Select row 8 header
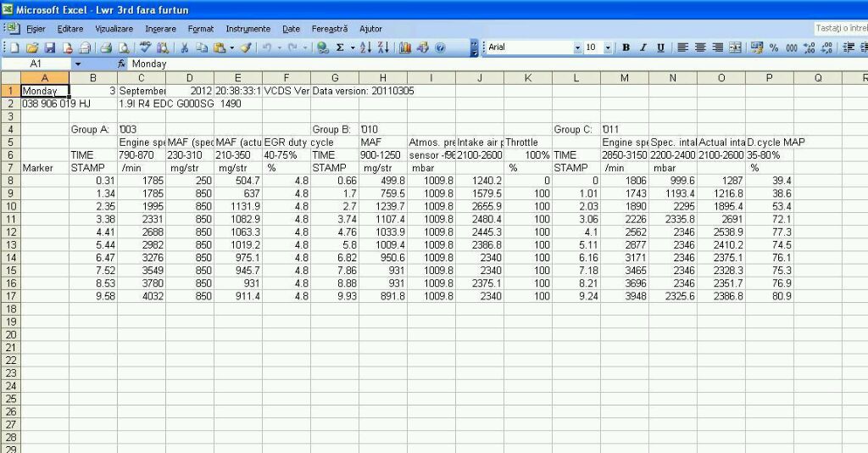The width and height of the screenshot is (868, 453). coord(10,181)
